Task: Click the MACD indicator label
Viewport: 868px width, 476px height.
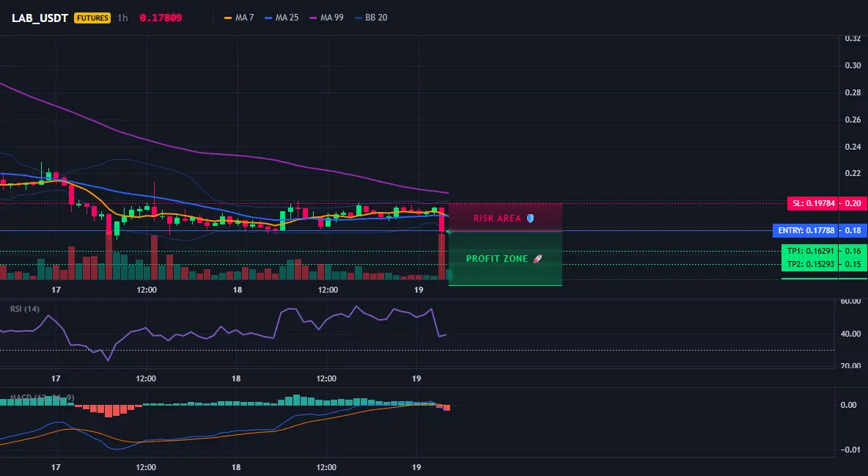Action: (42, 398)
